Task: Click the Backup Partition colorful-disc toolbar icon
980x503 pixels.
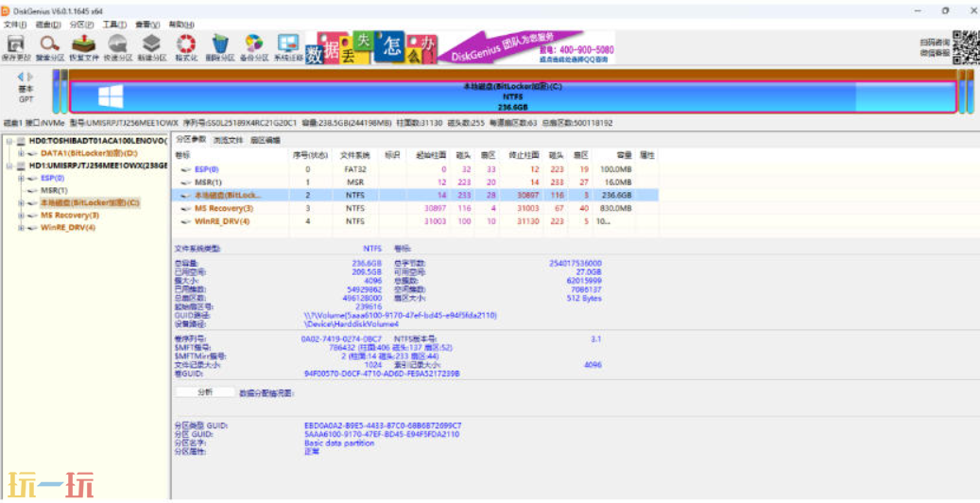Action: pos(254,47)
